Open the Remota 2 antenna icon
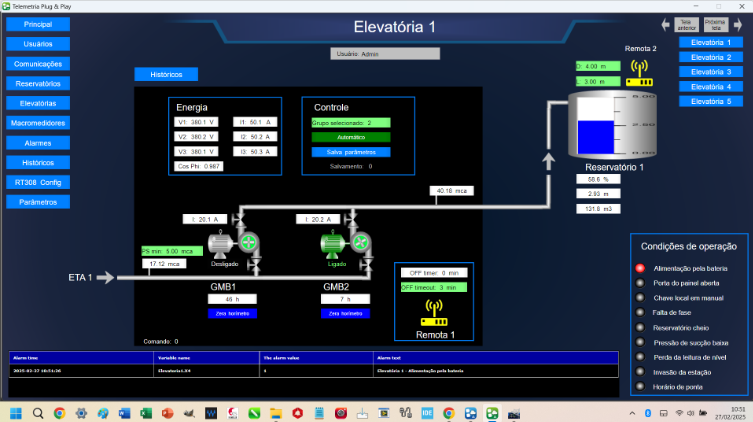Viewport: 753px width, 422px height. coord(640,73)
